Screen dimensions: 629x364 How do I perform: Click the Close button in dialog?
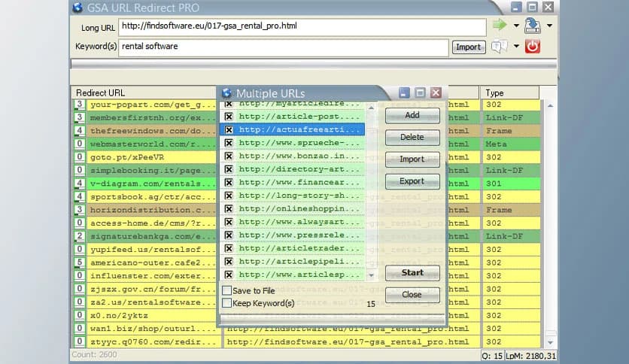tap(412, 295)
